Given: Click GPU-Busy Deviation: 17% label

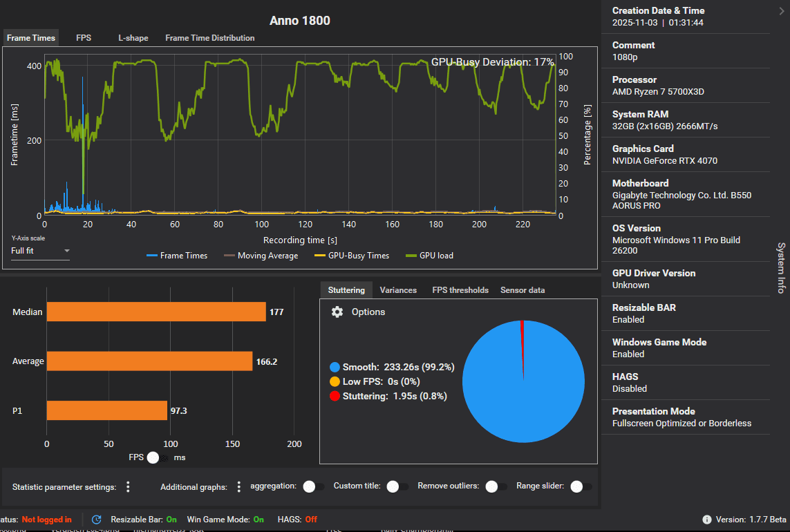Looking at the screenshot, I should pos(492,62).
